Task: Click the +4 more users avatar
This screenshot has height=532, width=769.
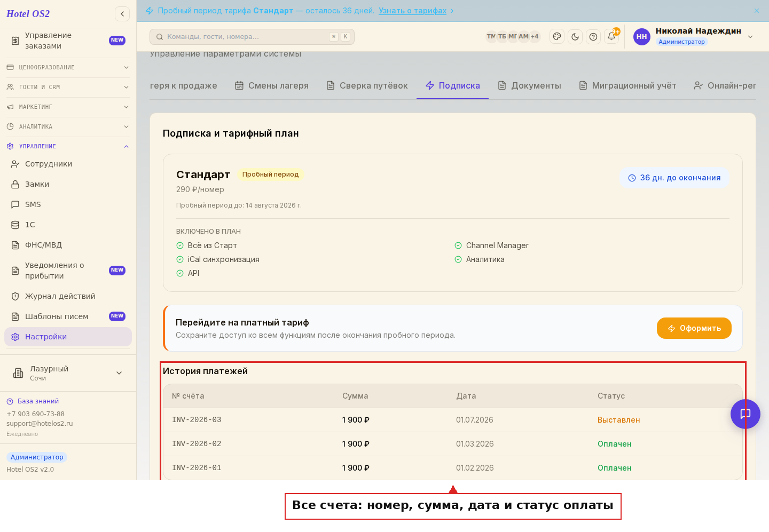Action: 535,37
